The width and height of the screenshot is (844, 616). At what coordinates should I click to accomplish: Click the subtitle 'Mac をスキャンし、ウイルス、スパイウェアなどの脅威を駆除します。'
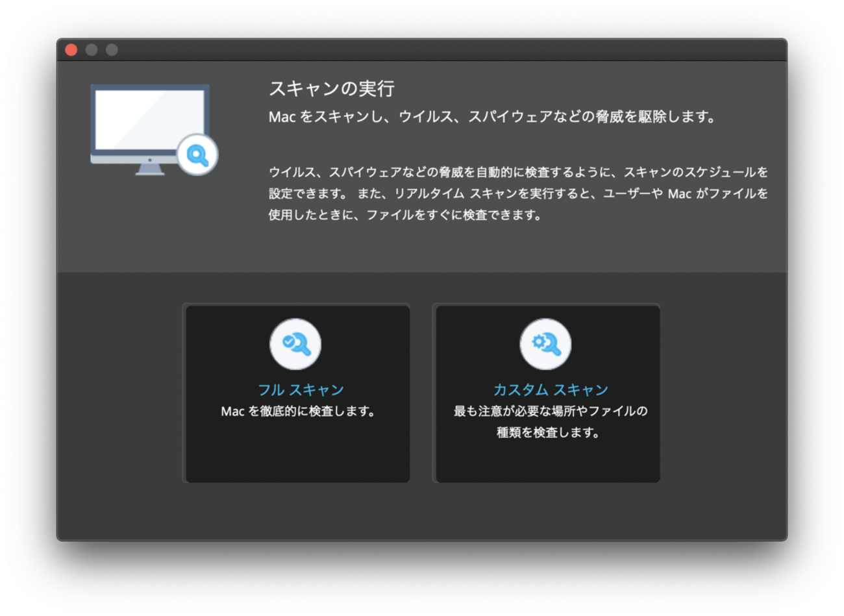[492, 117]
